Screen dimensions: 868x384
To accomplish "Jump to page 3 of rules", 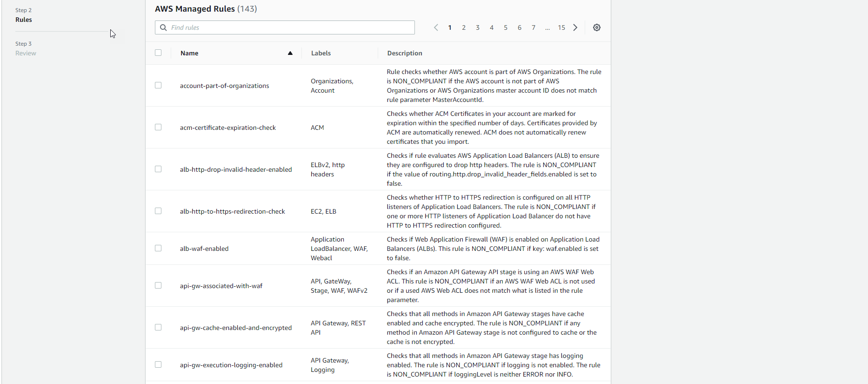I will pyautogui.click(x=478, y=27).
